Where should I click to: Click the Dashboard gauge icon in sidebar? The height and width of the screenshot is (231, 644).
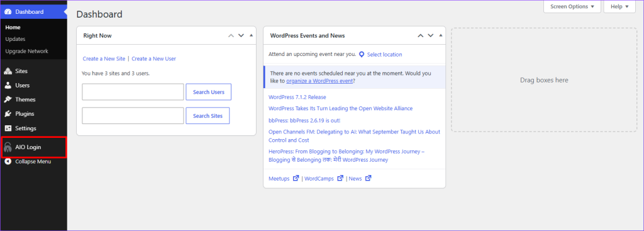[8, 11]
